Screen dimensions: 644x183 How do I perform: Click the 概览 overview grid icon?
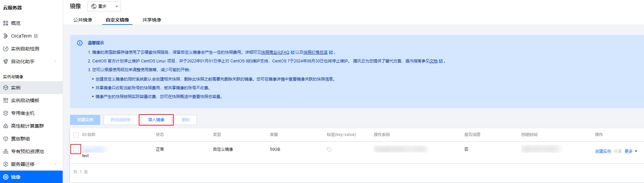pos(6,23)
